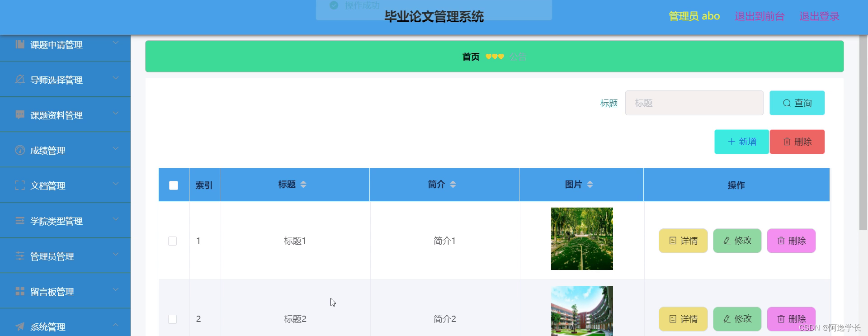Click document icon in row 1 详情
This screenshot has height=336, width=868.
tap(673, 241)
